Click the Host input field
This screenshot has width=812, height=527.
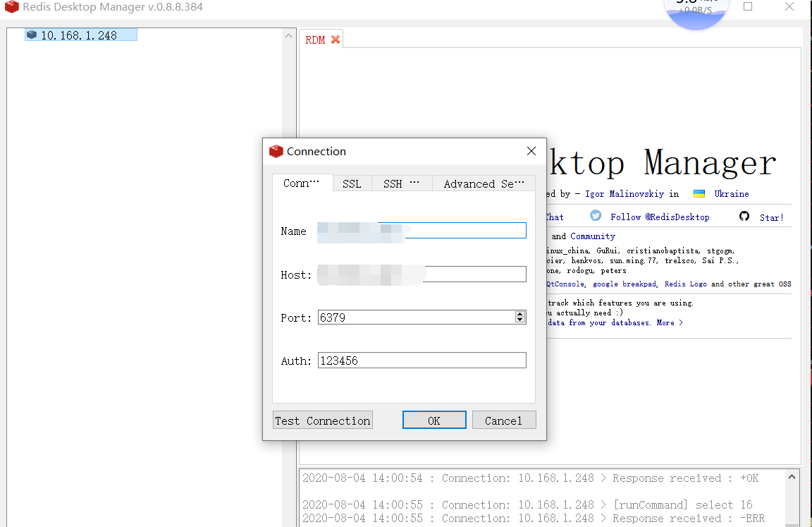pos(422,274)
